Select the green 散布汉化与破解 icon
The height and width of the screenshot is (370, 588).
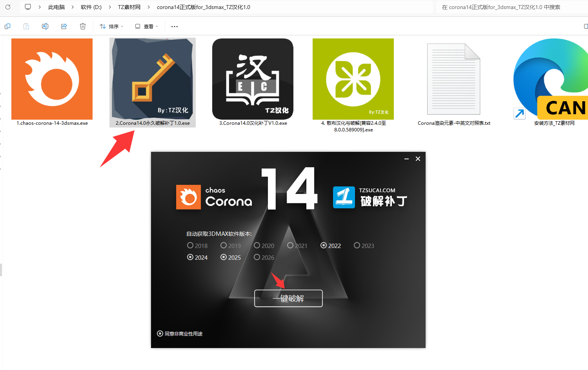pos(353,79)
